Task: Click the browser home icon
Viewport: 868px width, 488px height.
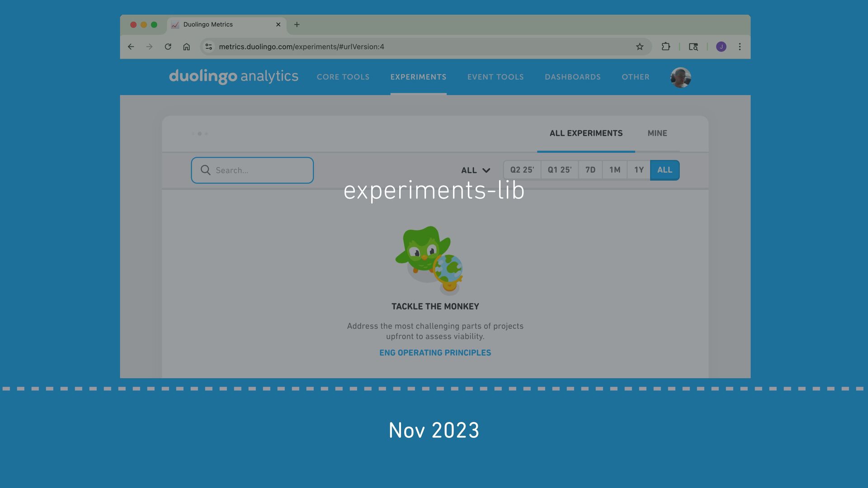Action: (186, 47)
